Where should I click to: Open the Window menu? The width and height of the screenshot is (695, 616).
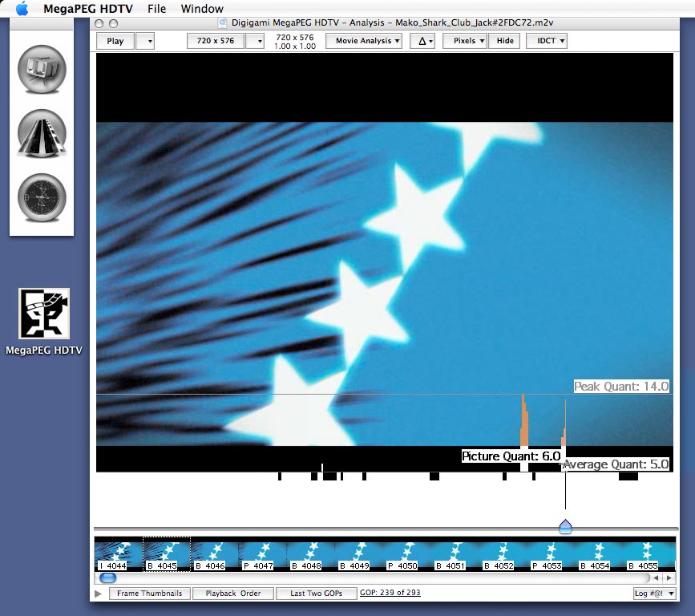click(x=202, y=9)
